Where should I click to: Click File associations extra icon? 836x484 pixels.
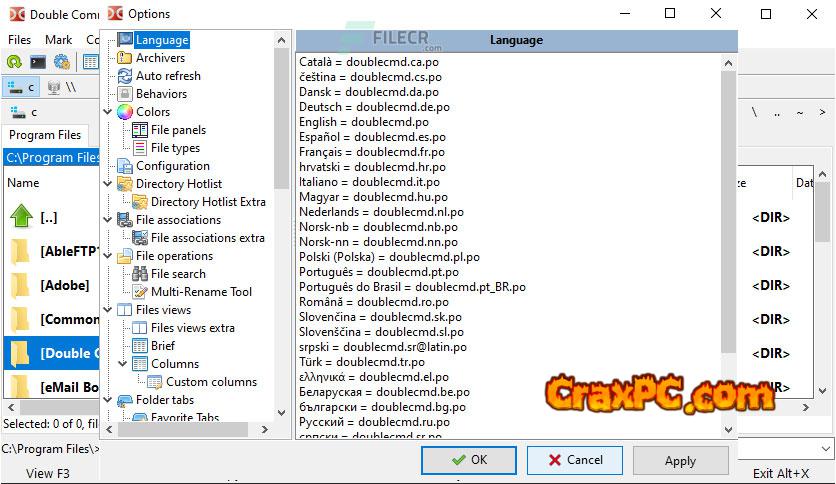[140, 238]
